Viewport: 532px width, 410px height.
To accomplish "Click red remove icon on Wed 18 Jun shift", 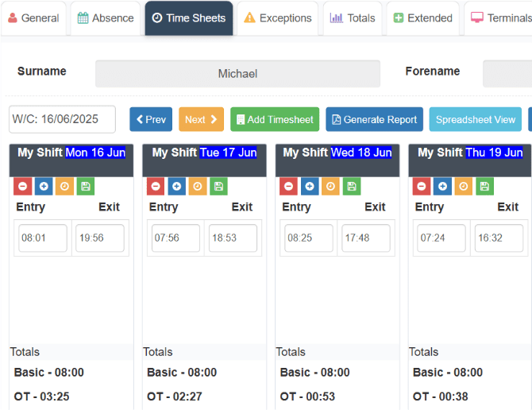I will point(289,187).
